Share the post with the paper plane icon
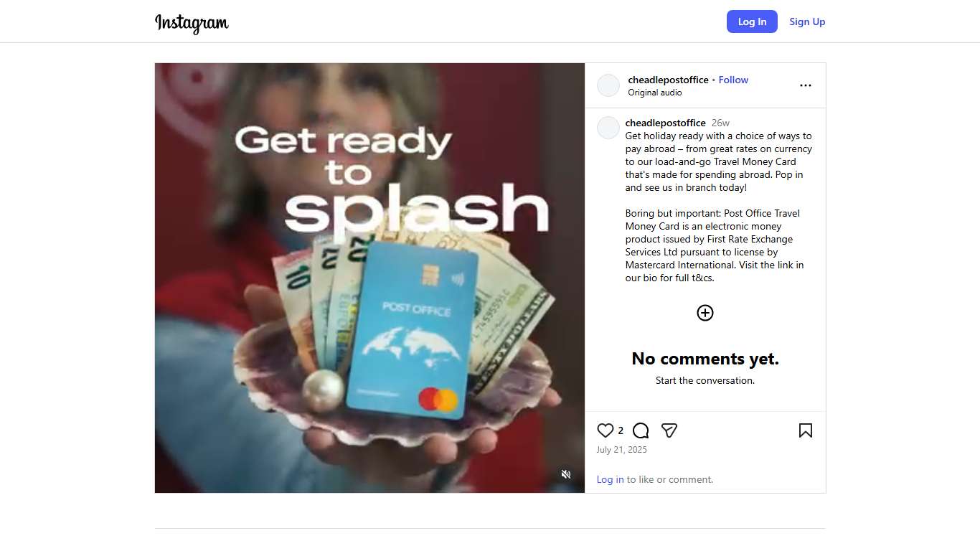The width and height of the screenshot is (980, 551). click(x=669, y=430)
